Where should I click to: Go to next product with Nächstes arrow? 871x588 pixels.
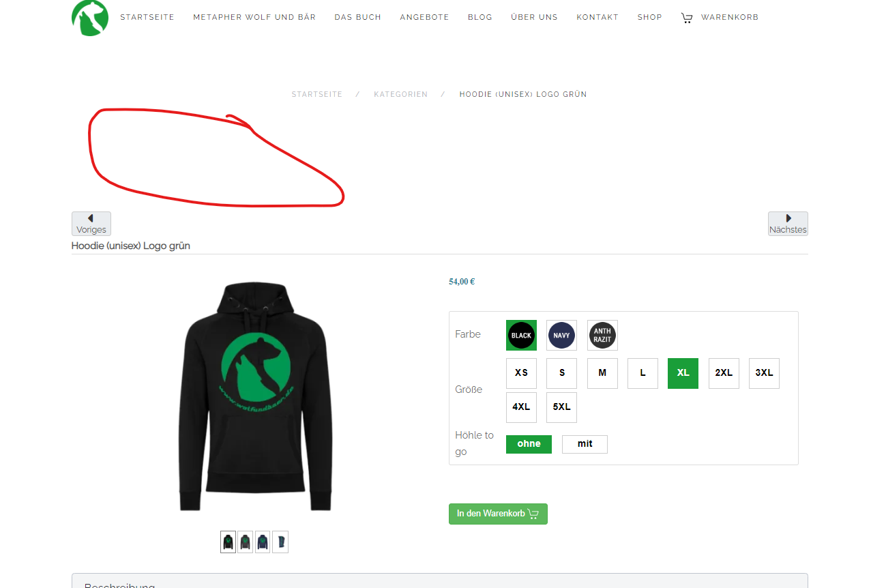tap(788, 224)
